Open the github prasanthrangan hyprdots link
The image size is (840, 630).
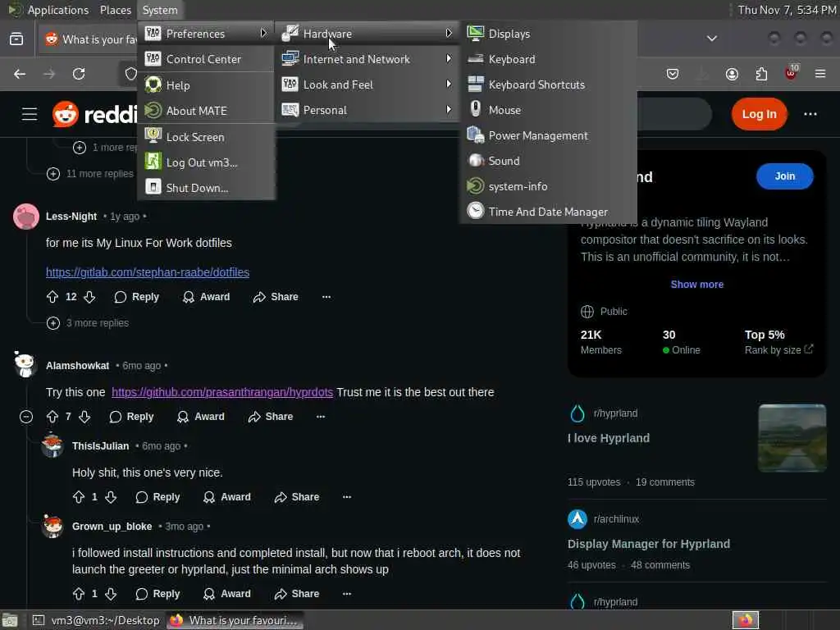pyautogui.click(x=222, y=392)
